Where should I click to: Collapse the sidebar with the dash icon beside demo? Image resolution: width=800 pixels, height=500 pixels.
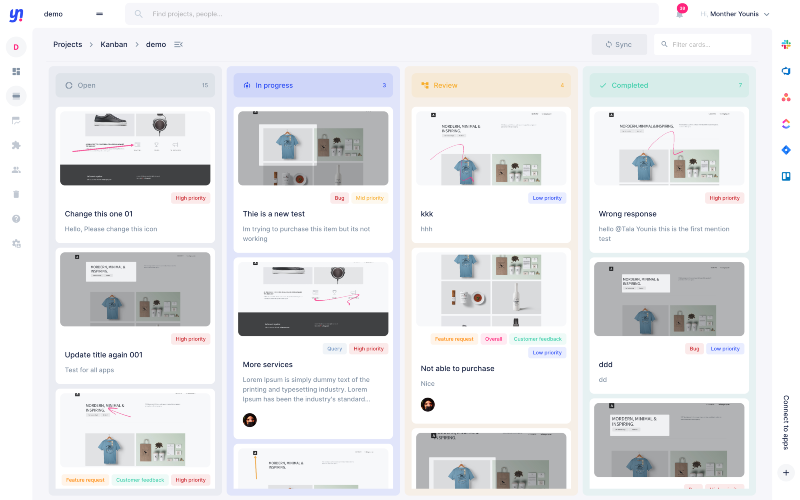point(99,14)
